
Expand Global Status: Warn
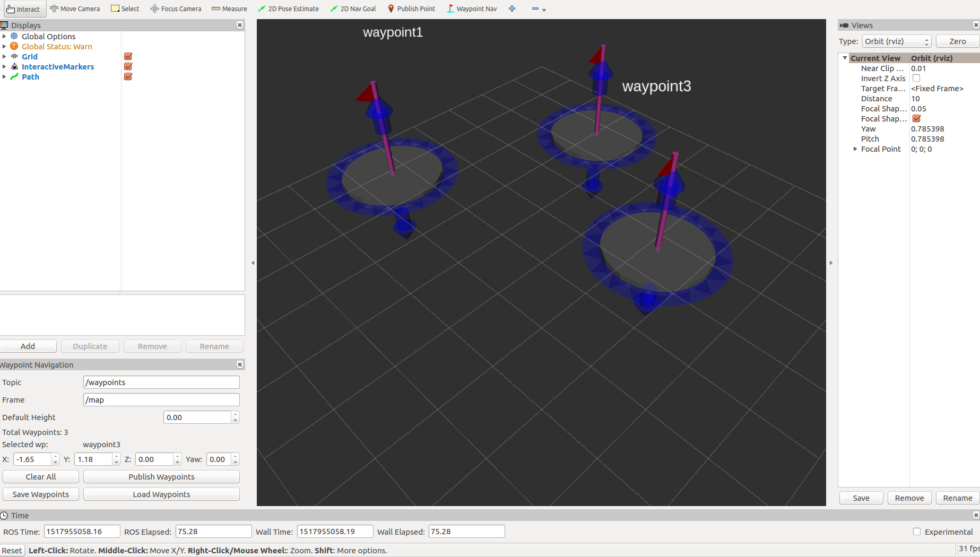click(x=4, y=46)
